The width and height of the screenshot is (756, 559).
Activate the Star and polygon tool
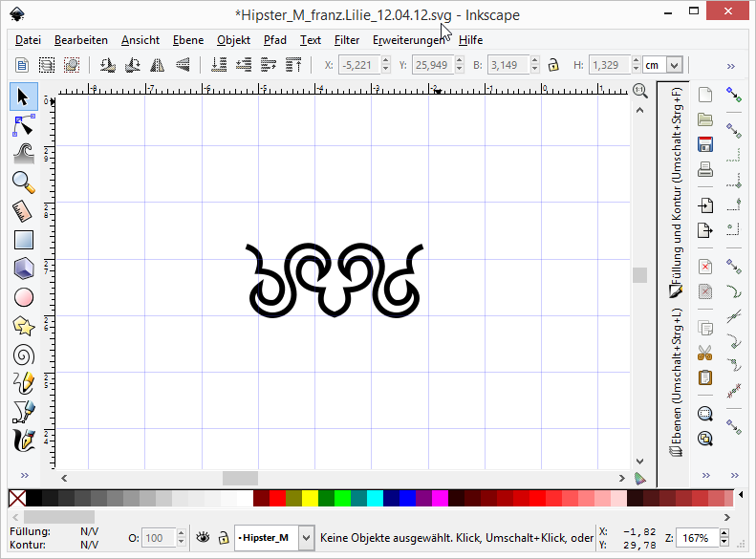pos(24,326)
